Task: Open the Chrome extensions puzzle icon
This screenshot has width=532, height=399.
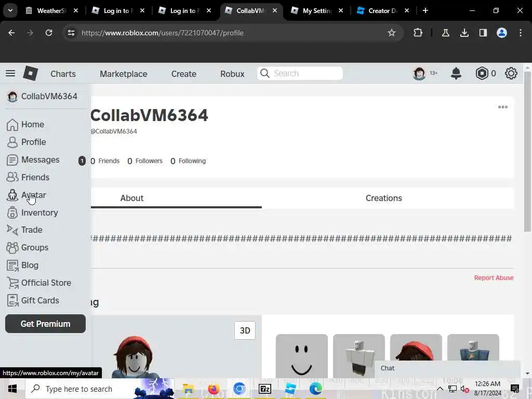Action: point(418,33)
